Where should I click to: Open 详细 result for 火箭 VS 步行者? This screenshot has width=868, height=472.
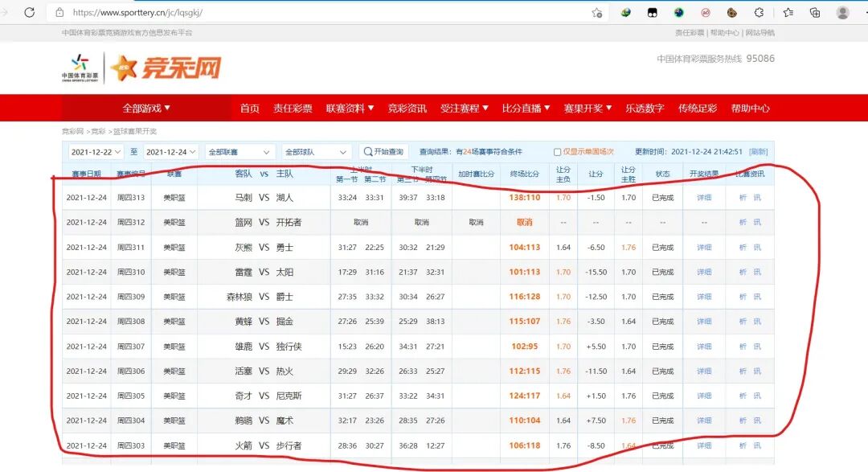coord(704,445)
